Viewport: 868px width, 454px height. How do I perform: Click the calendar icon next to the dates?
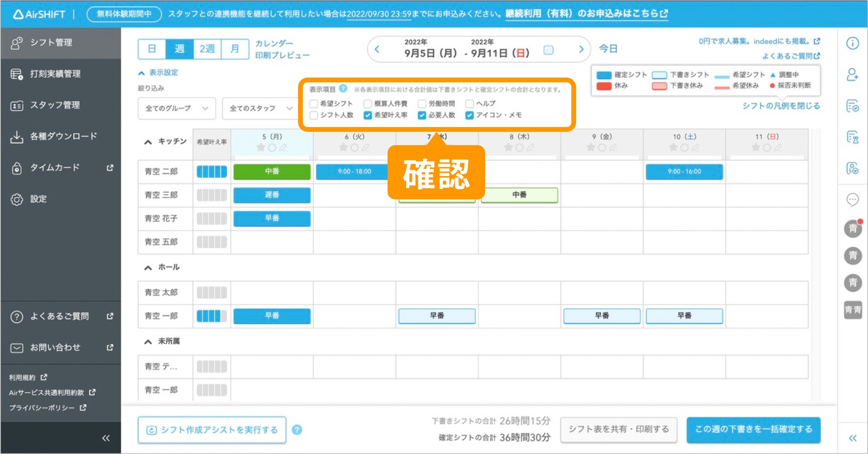[x=548, y=49]
